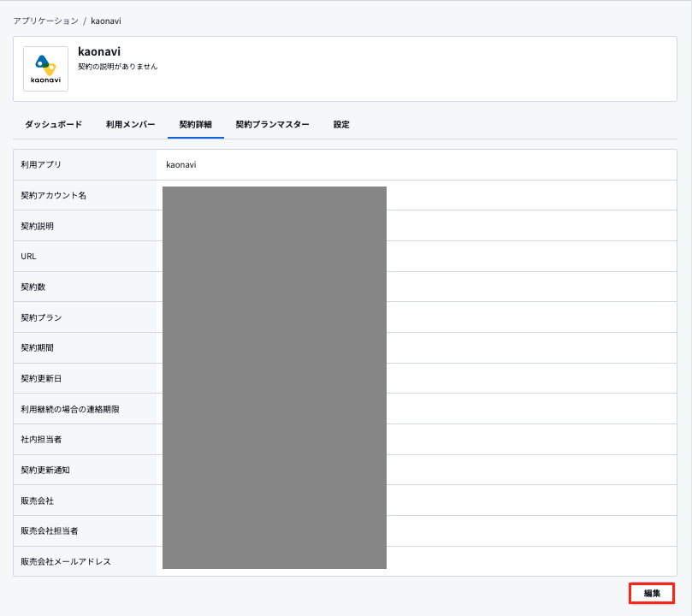This screenshot has height=616, width=692.
Task: Click the kaonavi app logo icon
Action: point(45,68)
